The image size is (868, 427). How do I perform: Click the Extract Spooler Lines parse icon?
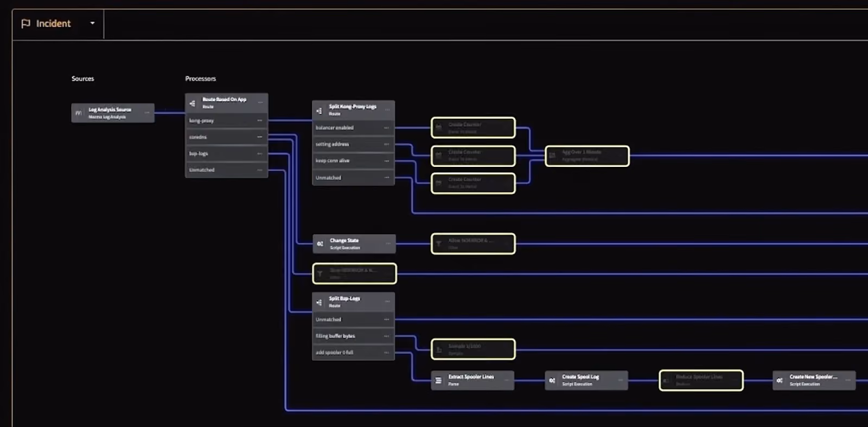click(438, 380)
